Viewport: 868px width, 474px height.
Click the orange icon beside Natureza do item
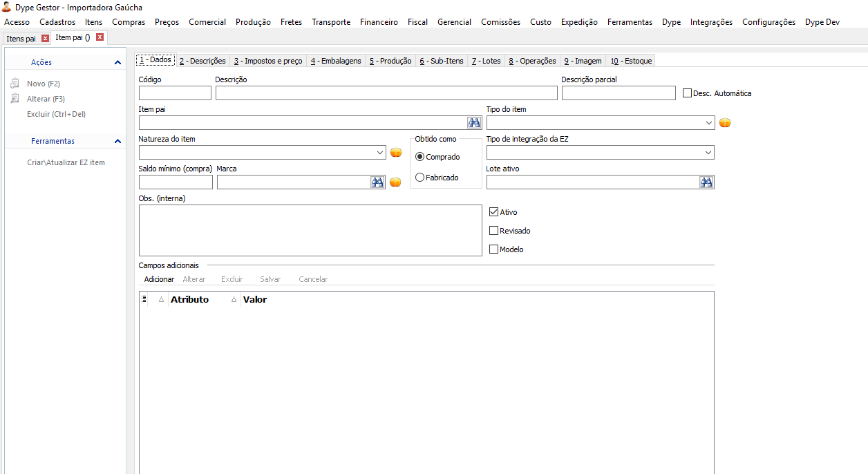(396, 153)
